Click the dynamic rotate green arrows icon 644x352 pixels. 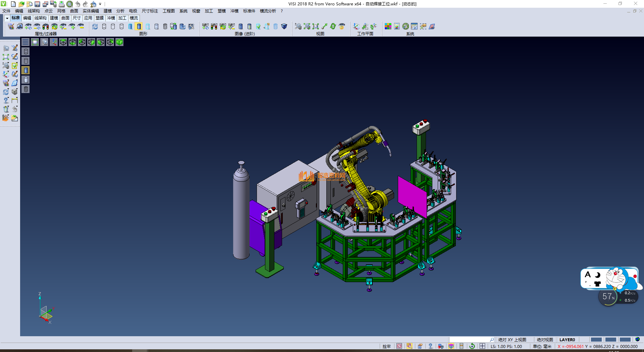coord(333,26)
